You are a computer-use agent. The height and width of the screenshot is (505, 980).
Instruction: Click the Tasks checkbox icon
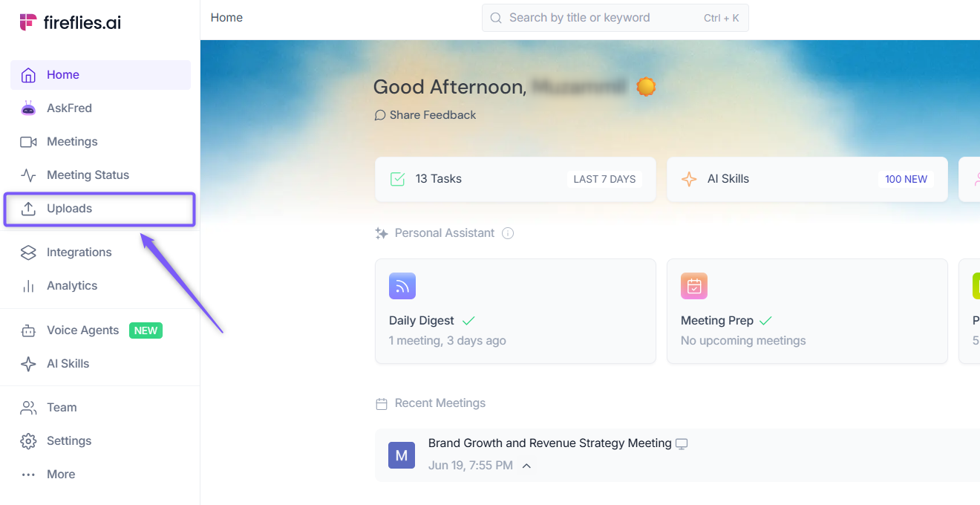click(x=397, y=179)
